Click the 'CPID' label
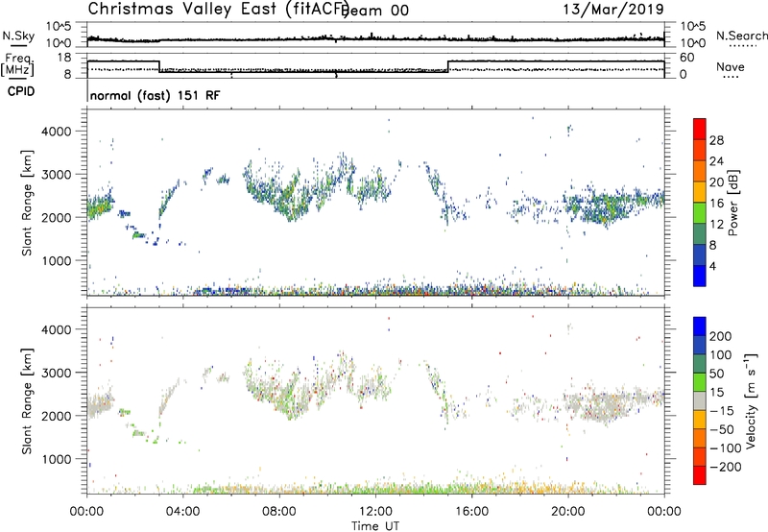Image resolution: width=768 pixels, height=532 pixels. (x=21, y=91)
